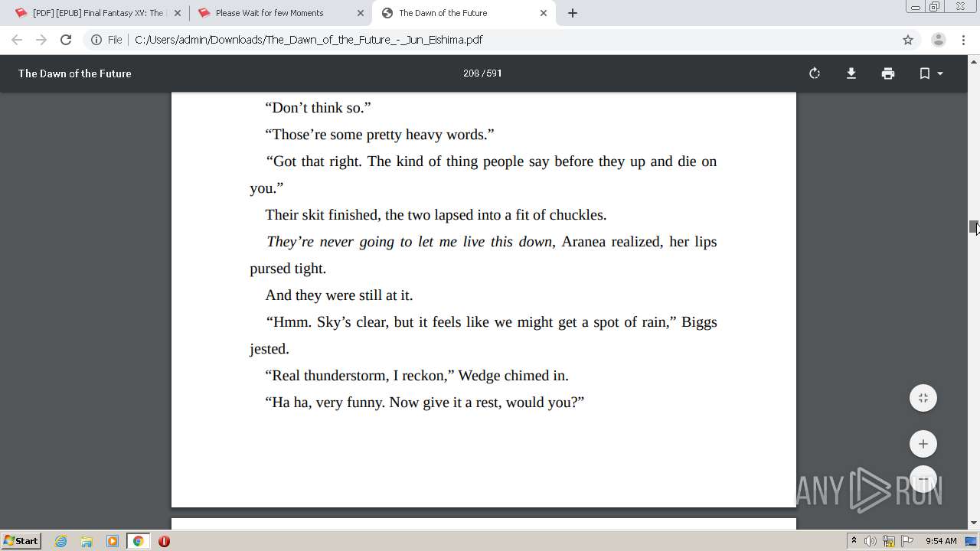Open the volume speaker tray icon
The image size is (980, 551).
[871, 541]
